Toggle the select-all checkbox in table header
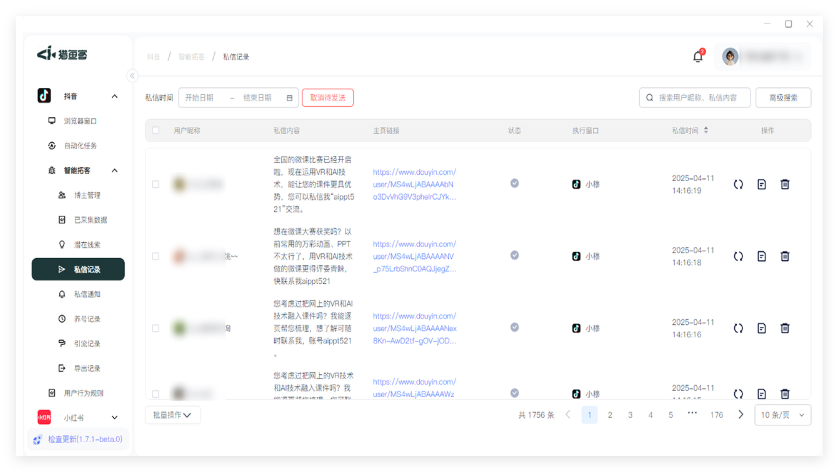The width and height of the screenshot is (839, 472). [x=155, y=130]
